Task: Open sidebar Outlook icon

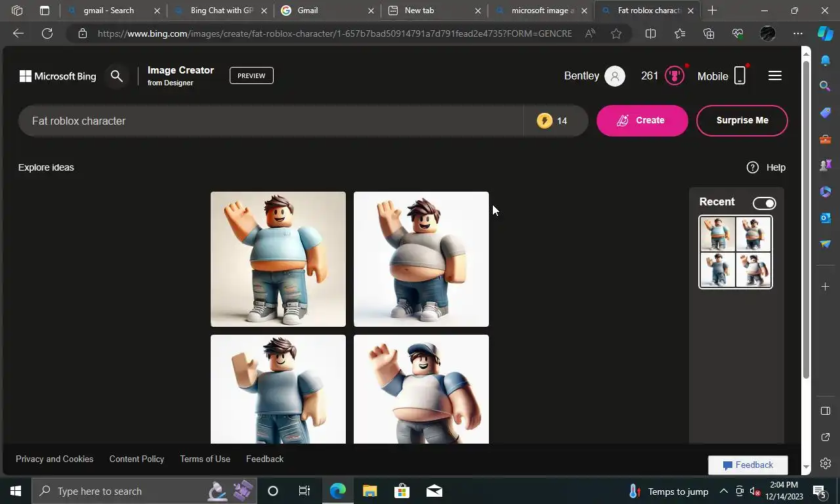Action: 826,218
